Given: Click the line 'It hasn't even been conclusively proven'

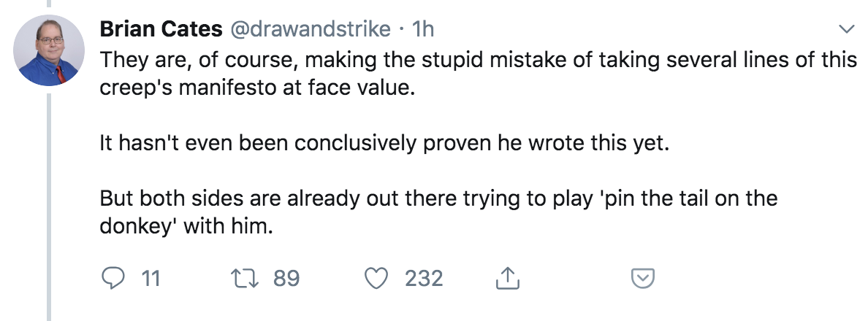Looking at the screenshot, I should click(384, 142).
